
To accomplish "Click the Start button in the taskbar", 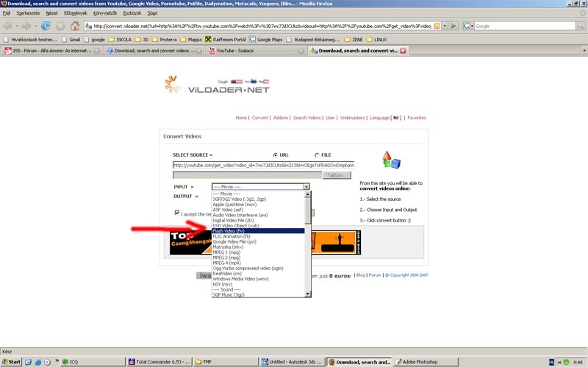I will pos(11,361).
